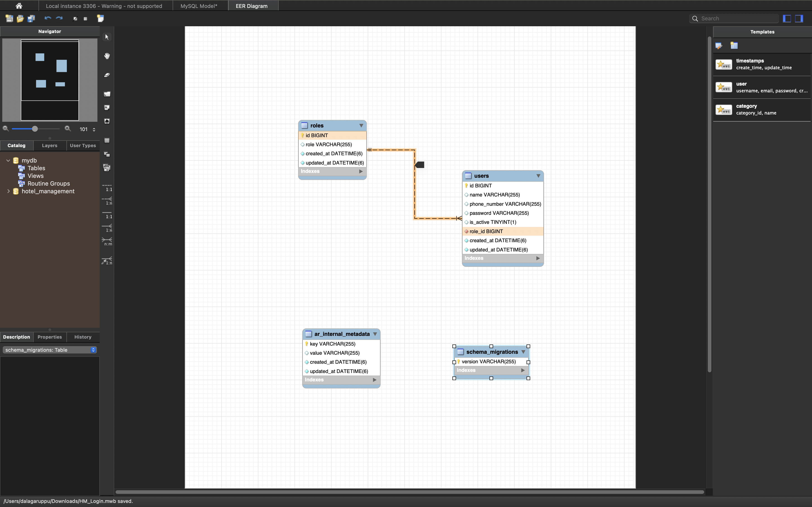Viewport: 812px width, 507px height.
Task: Select the new note tool
Action: [107, 108]
